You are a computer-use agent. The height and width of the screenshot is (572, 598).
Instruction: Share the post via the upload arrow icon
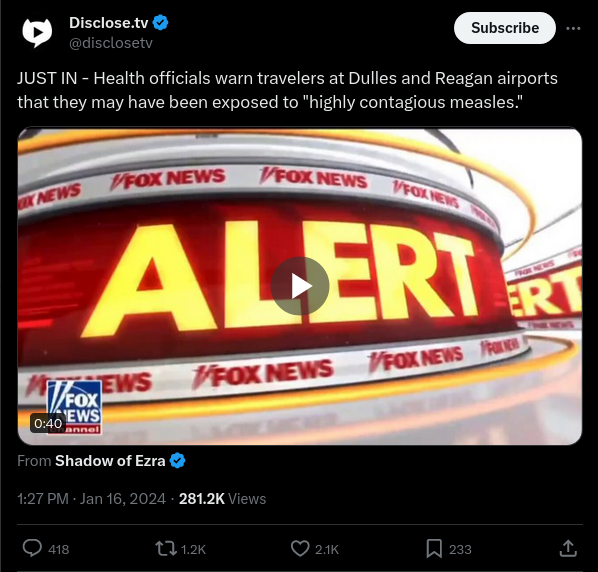point(568,549)
